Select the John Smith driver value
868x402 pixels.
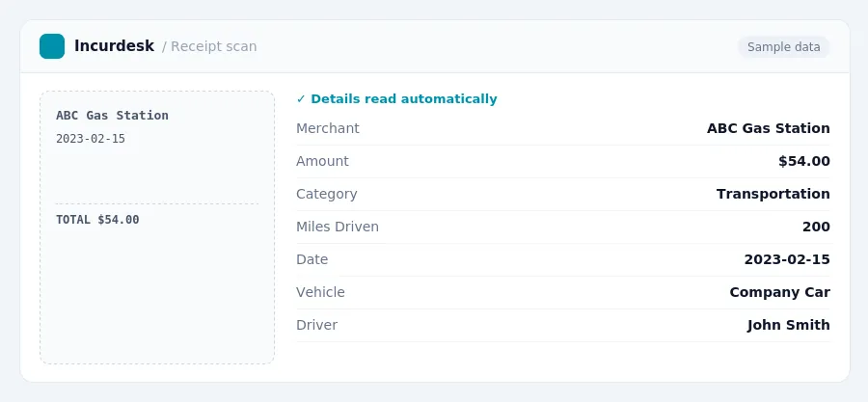click(x=789, y=325)
